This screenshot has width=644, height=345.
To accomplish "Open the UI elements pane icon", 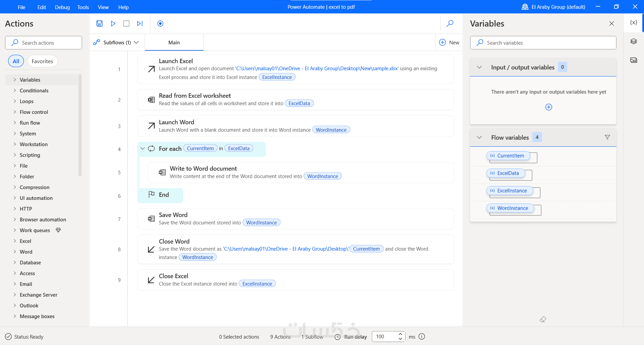I will coord(634,41).
